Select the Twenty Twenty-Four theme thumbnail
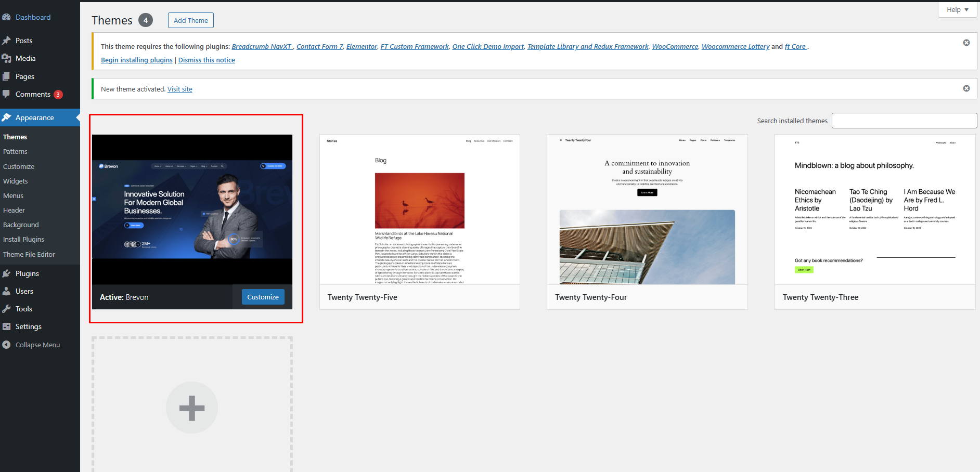 [647, 209]
